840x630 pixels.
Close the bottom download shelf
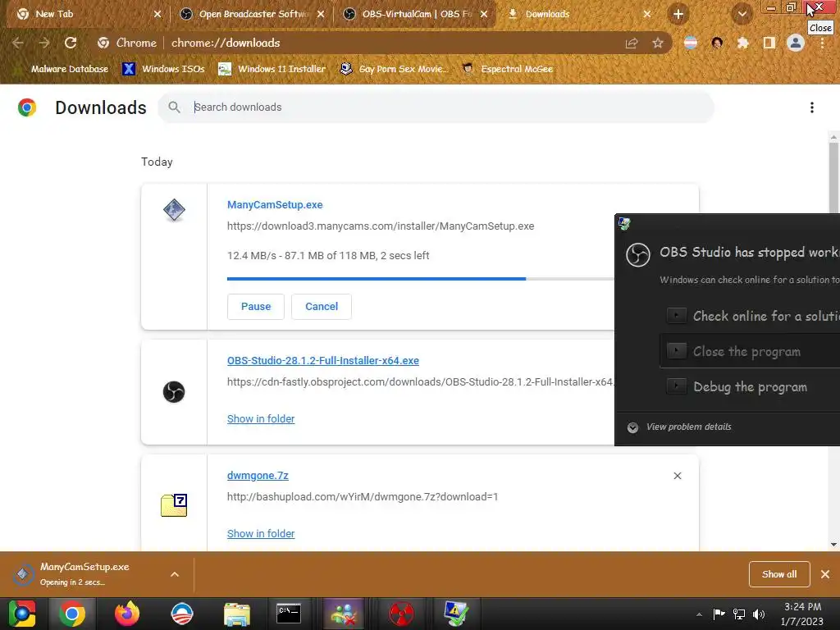pyautogui.click(x=825, y=574)
